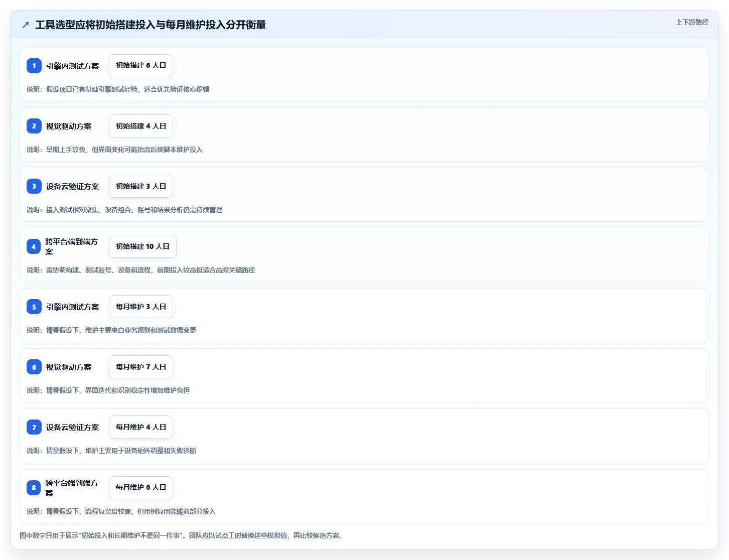729x560 pixels.
Task: Click note 假设项目已有基础引擎测试经验
Action: tap(118, 89)
